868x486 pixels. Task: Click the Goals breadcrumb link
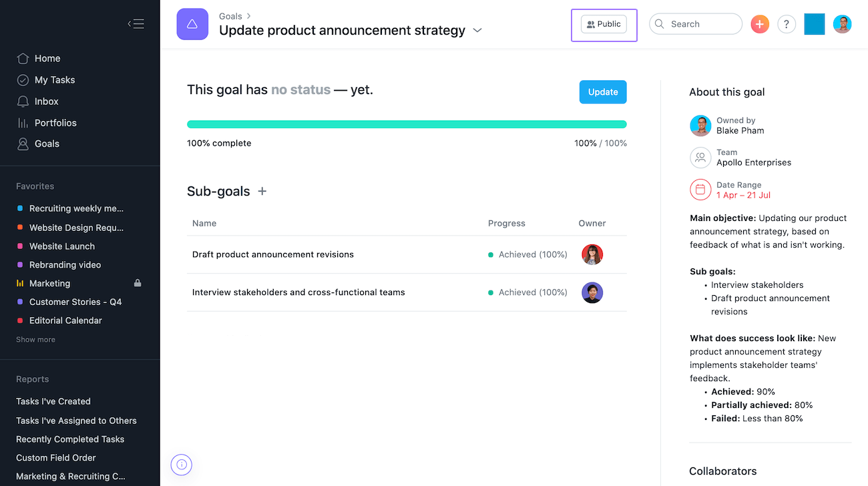(230, 16)
